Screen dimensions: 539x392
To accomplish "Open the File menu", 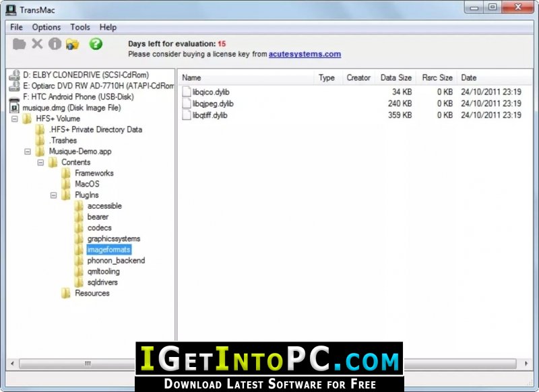I will click(16, 27).
